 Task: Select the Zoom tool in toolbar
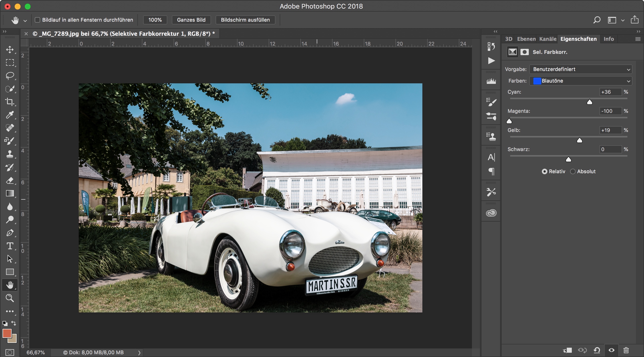point(10,298)
